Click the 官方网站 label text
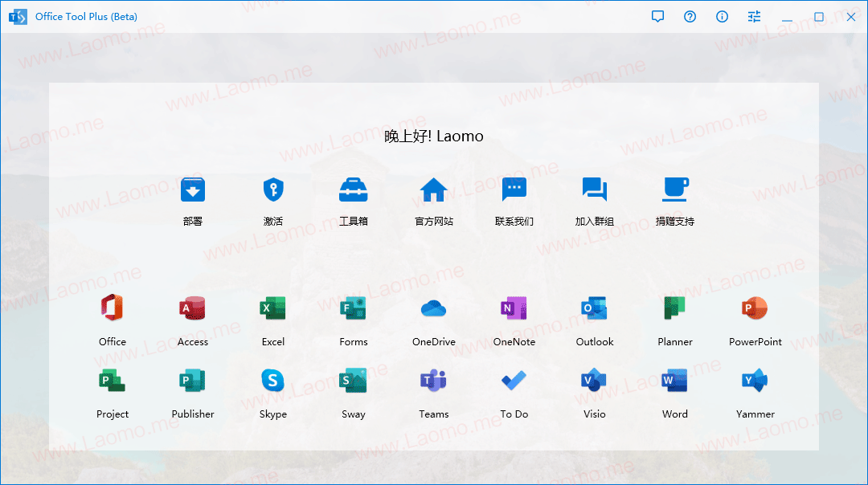868x485 pixels. coord(433,221)
